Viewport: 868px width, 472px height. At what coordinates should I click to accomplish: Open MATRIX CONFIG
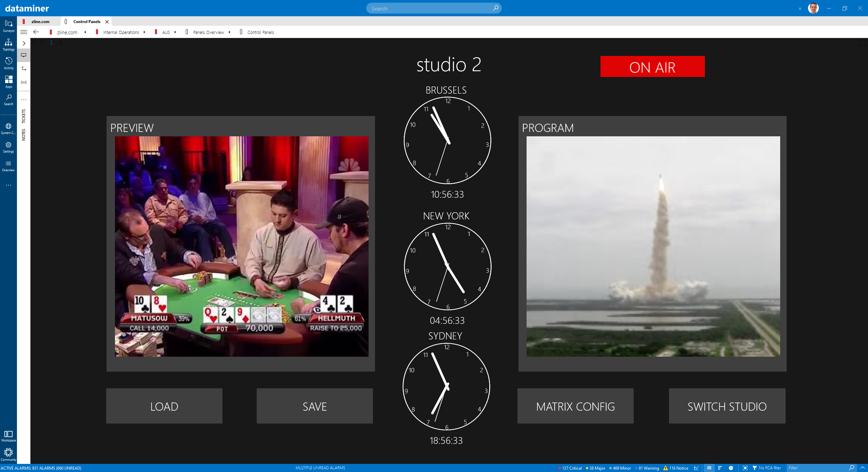[x=575, y=406]
